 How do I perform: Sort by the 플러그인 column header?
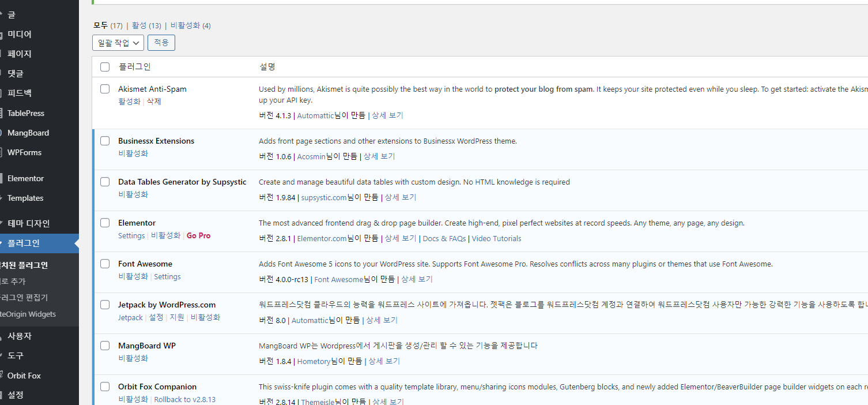[x=134, y=67]
